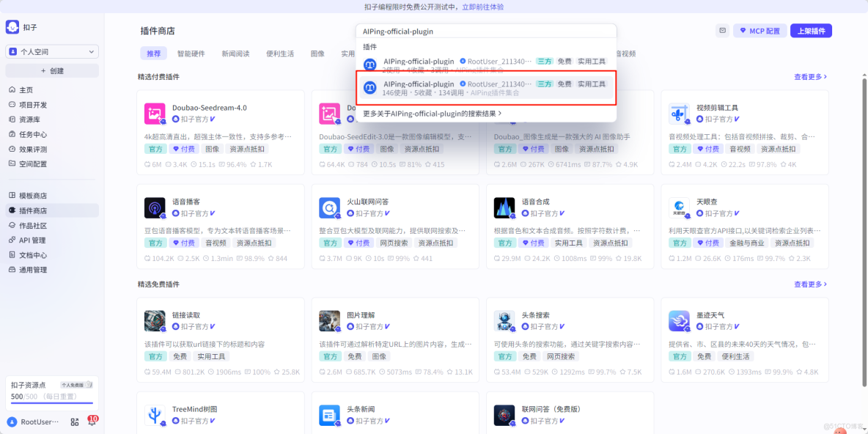The width and height of the screenshot is (868, 434).
Task: Switch to the 图像 category tab
Action: tap(318, 53)
